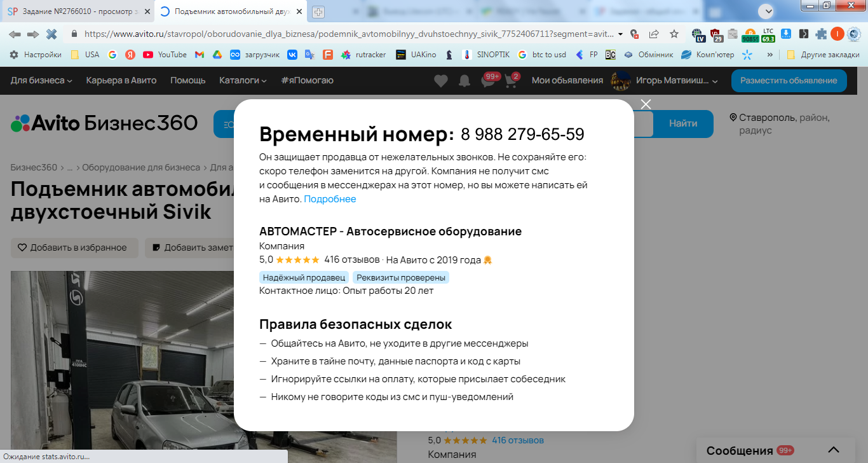Expand Игорь Матвииш profile menu
This screenshot has height=463, width=868.
[665, 81]
